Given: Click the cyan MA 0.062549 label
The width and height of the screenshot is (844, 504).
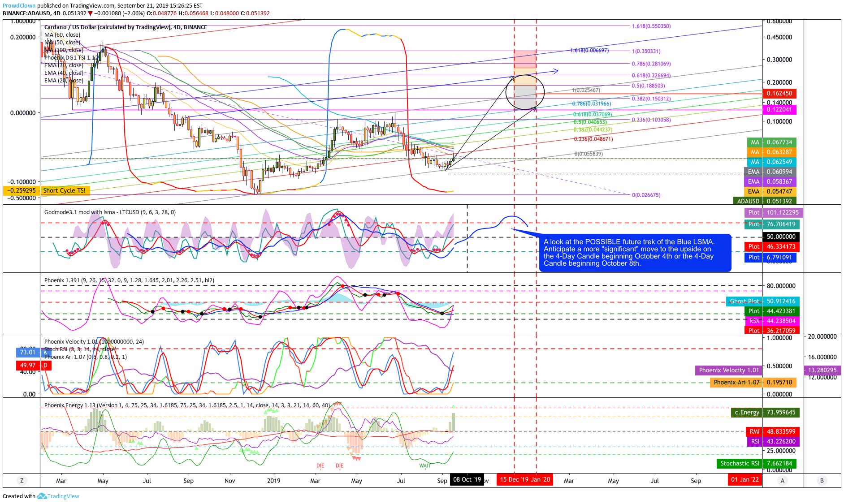Looking at the screenshot, I should tap(771, 162).
